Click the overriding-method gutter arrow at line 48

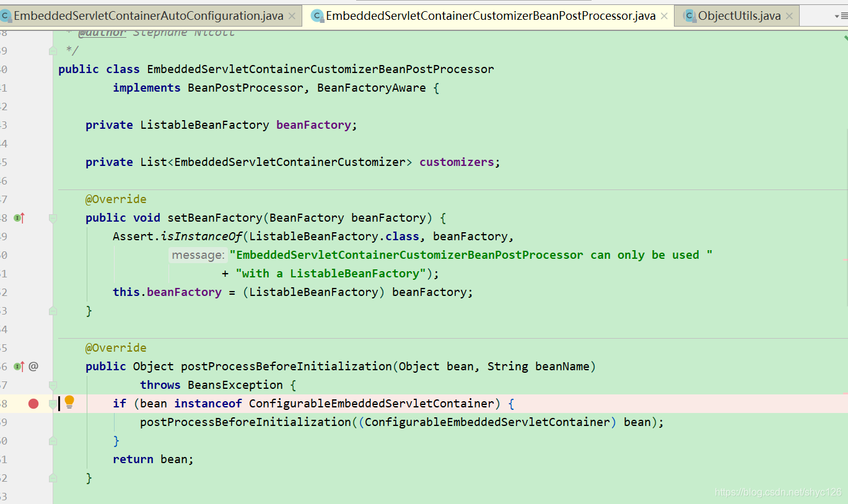[x=19, y=217]
